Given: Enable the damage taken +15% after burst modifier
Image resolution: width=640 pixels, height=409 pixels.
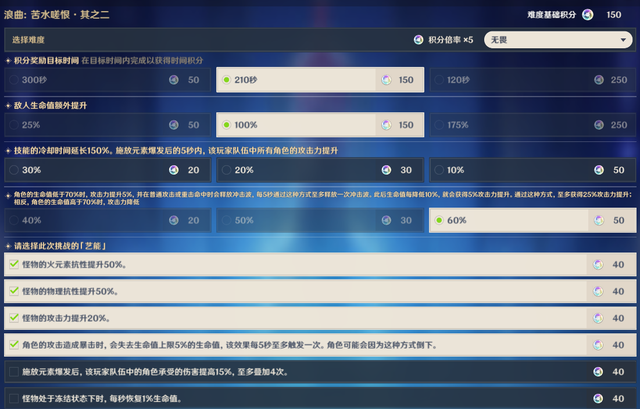Looking at the screenshot, I should click(14, 372).
